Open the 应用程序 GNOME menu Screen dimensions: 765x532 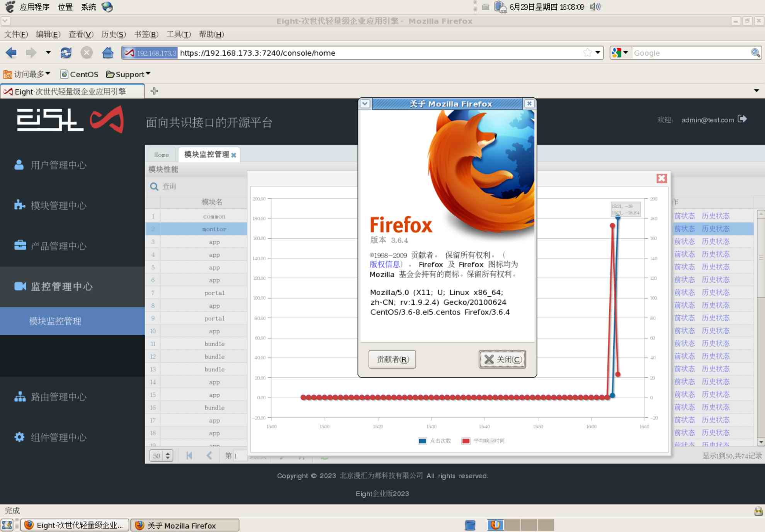pyautogui.click(x=34, y=7)
